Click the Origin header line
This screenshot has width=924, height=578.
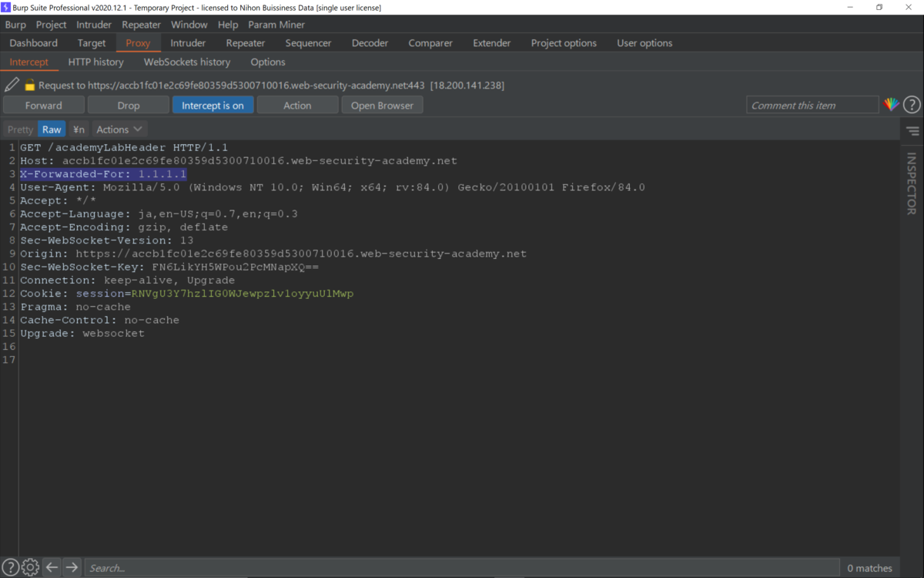pyautogui.click(x=273, y=254)
